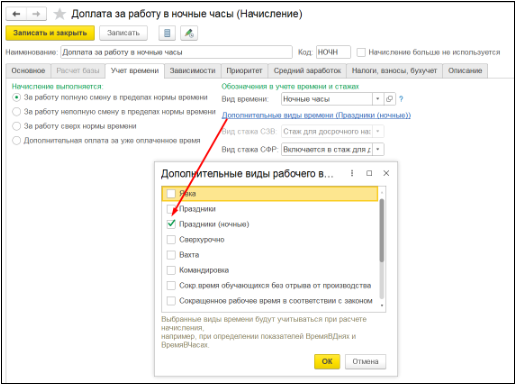Add form to favorites with star
The image size is (517, 386).
[59, 14]
